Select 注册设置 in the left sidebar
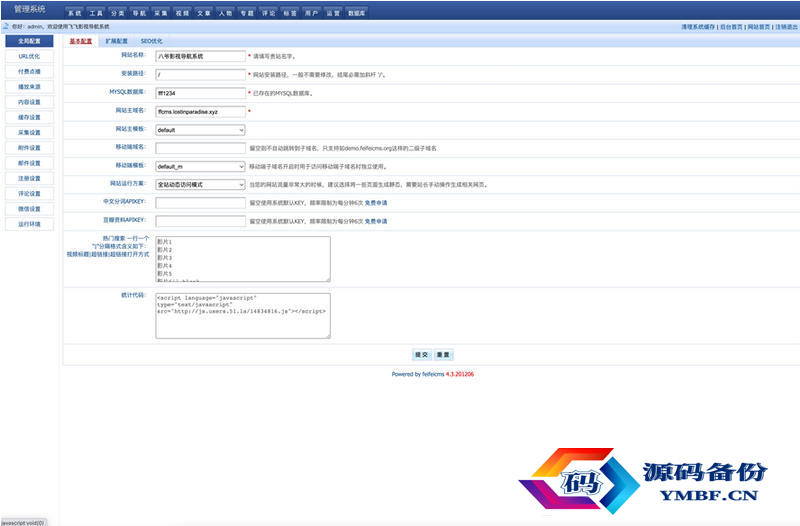This screenshot has height=526, width=800. click(x=29, y=179)
